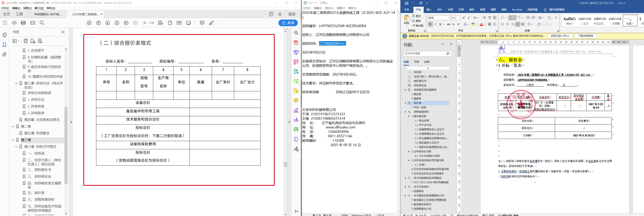The image size is (644, 216).
Task: Apply red font color in Word
Action: (x=481, y=24)
